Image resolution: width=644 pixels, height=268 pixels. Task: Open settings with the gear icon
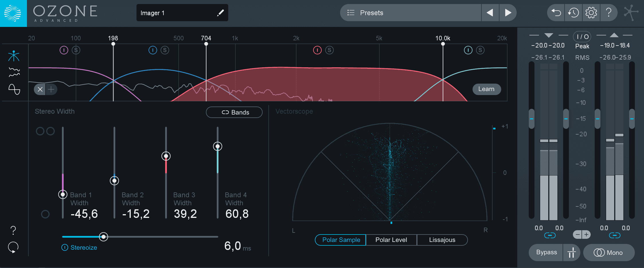pyautogui.click(x=591, y=13)
